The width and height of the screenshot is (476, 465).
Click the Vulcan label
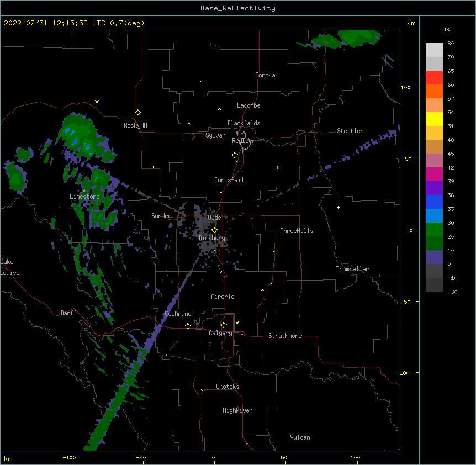pyautogui.click(x=300, y=437)
